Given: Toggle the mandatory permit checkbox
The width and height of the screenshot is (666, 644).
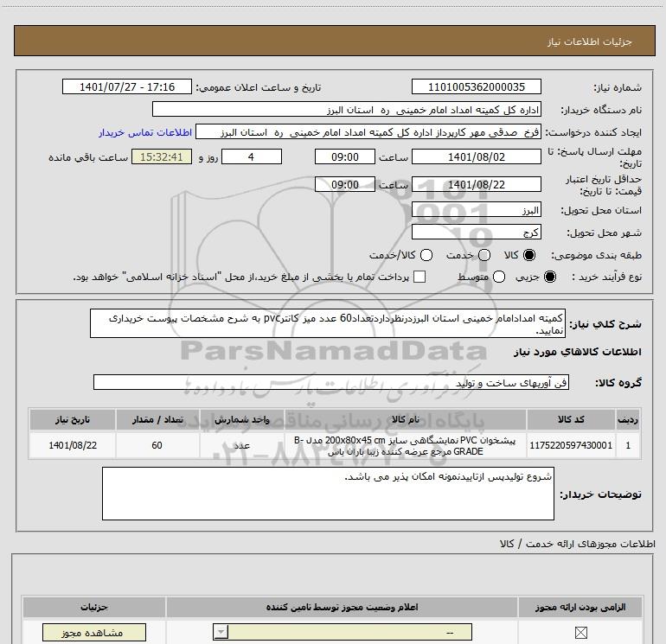Looking at the screenshot, I should click(580, 633).
